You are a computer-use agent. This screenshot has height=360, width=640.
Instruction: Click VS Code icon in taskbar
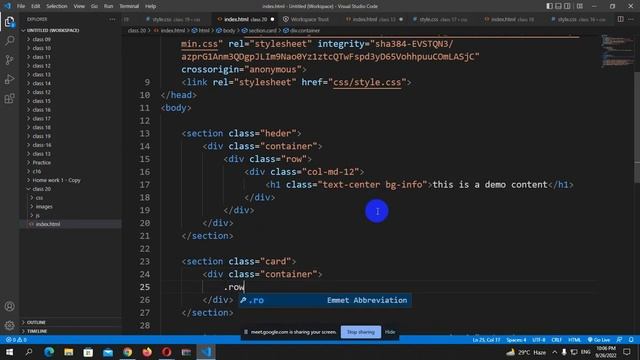click(x=206, y=352)
